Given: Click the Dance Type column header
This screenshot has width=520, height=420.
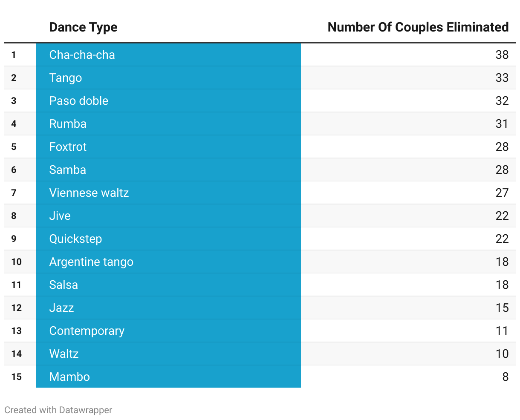Looking at the screenshot, I should (x=83, y=27).
